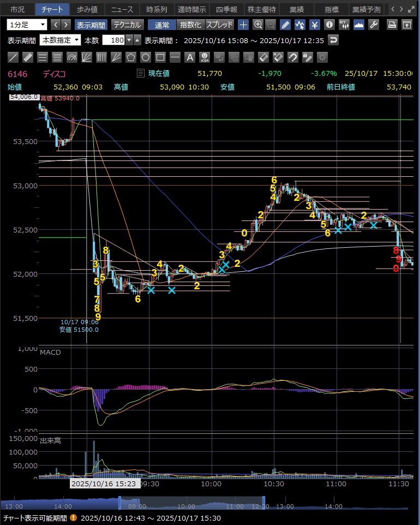Screen dimensions: 420x525
Task: Open the 1分足 timeframe dropdown
Action: (x=27, y=25)
